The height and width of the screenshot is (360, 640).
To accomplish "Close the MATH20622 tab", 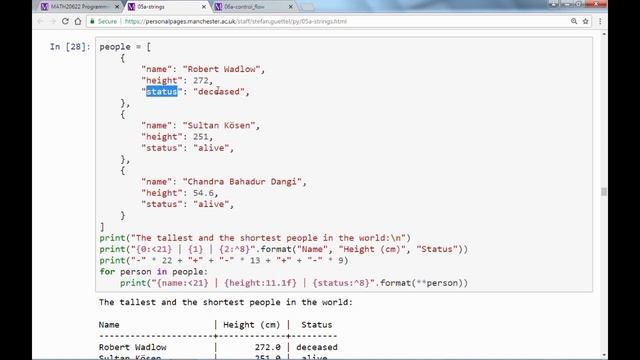I will (x=117, y=7).
